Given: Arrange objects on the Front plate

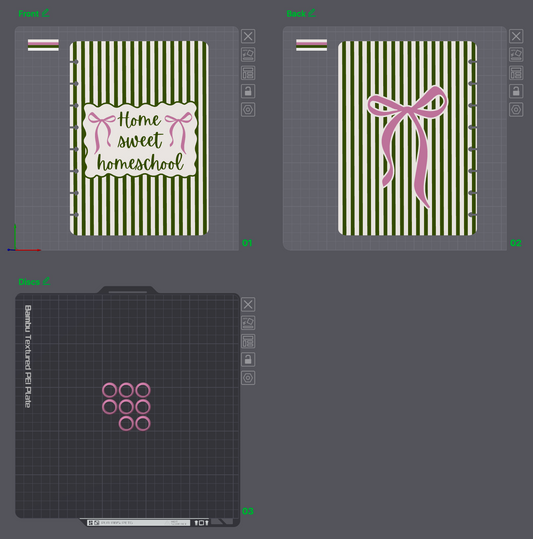Looking at the screenshot, I should (x=248, y=73).
